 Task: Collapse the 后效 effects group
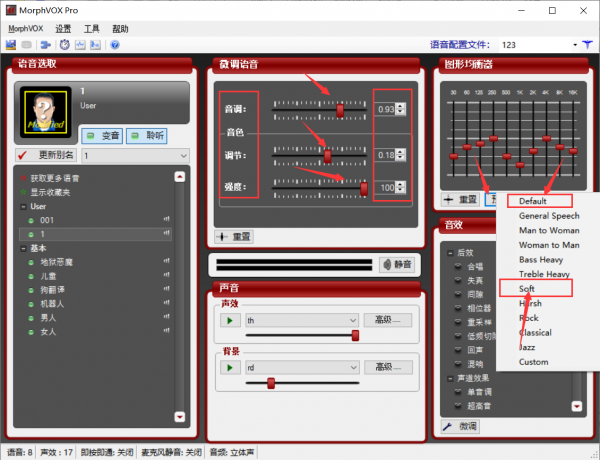(451, 253)
